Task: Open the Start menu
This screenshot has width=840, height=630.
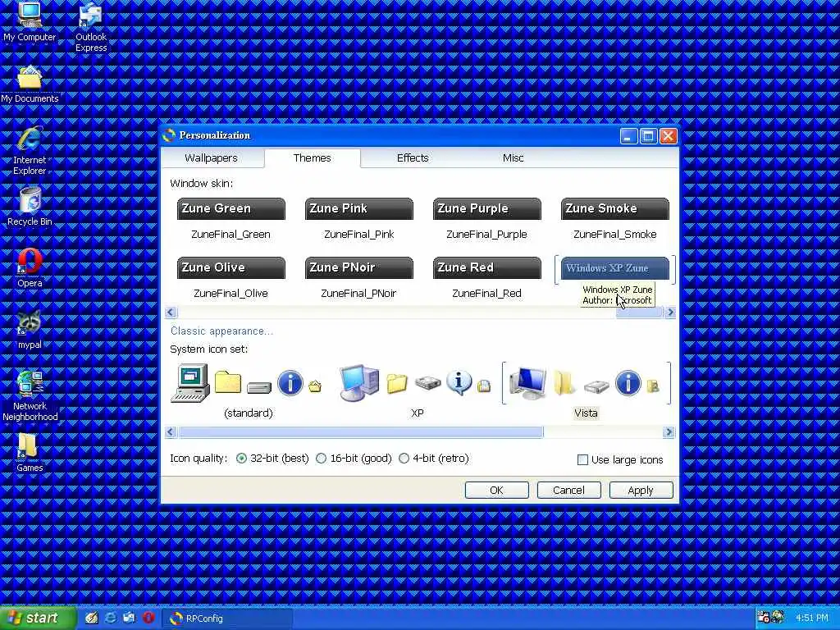Action: 38,619
